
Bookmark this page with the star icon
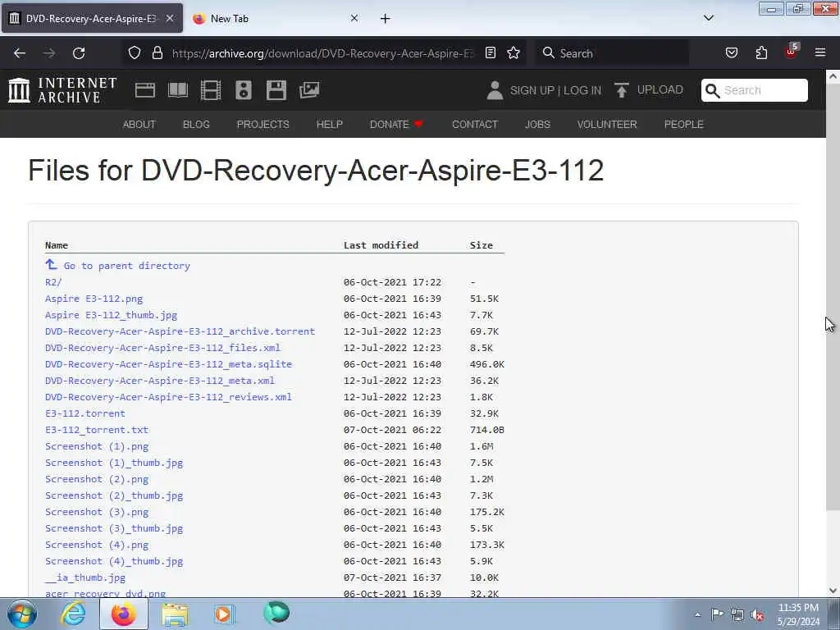point(514,53)
